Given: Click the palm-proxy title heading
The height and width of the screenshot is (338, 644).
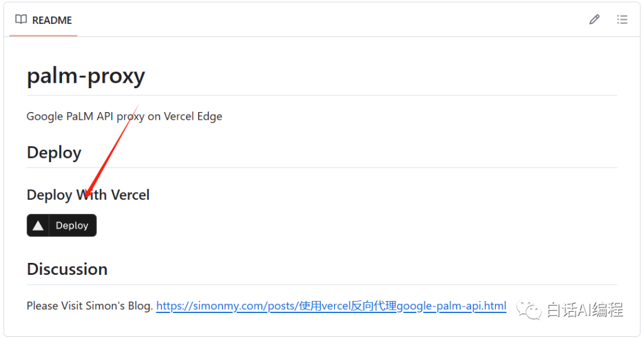Looking at the screenshot, I should (x=86, y=76).
